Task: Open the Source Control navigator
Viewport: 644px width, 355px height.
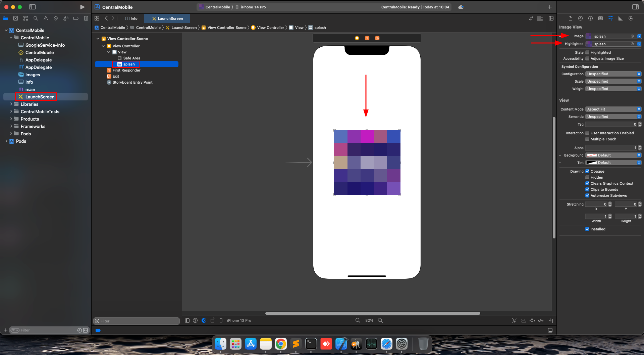Action: (x=15, y=18)
